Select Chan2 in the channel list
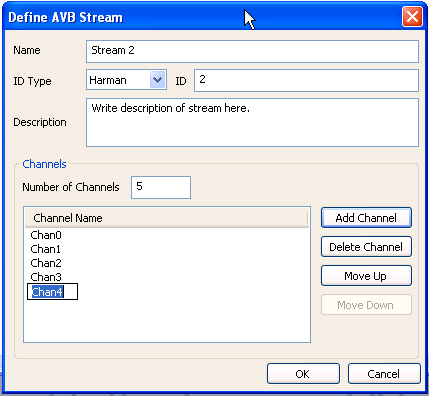 (x=46, y=263)
